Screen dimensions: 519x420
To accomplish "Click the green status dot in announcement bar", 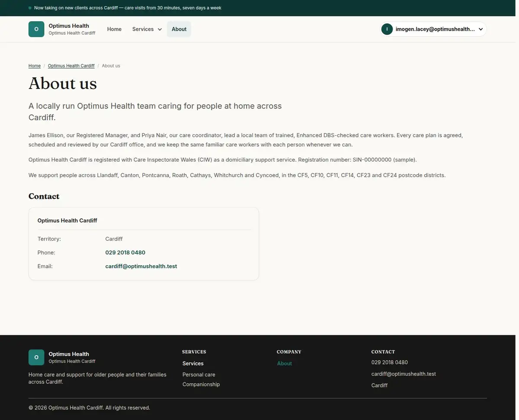I will pyautogui.click(x=30, y=8).
